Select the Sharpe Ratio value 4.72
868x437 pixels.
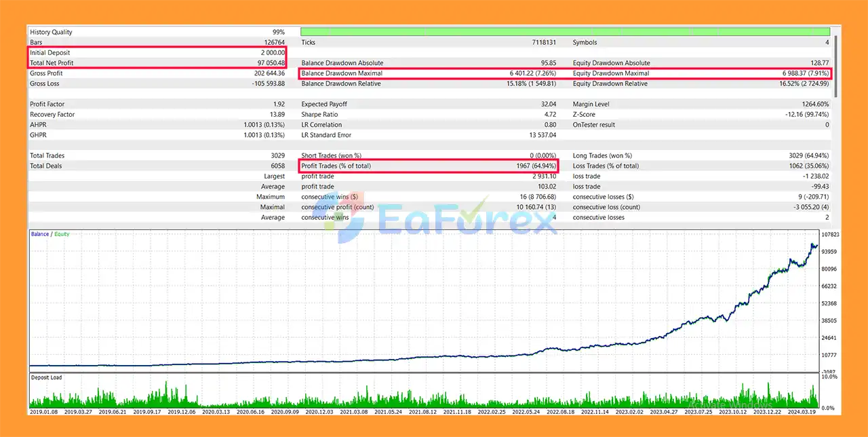tap(550, 115)
